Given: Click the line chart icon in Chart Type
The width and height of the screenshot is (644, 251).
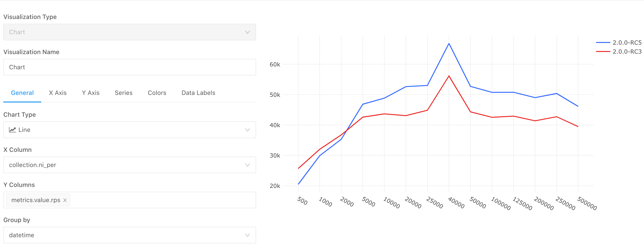Looking at the screenshot, I should (13, 130).
